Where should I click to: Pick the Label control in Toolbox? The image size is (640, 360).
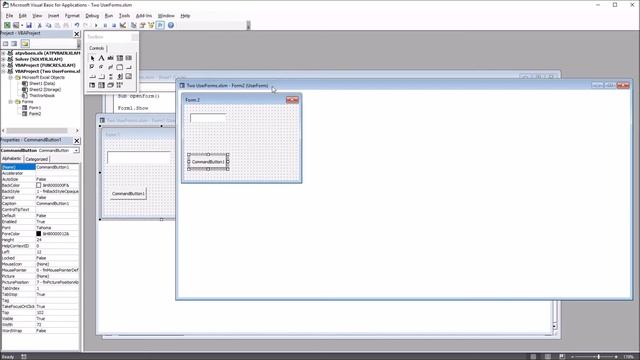pyautogui.click(x=101, y=58)
